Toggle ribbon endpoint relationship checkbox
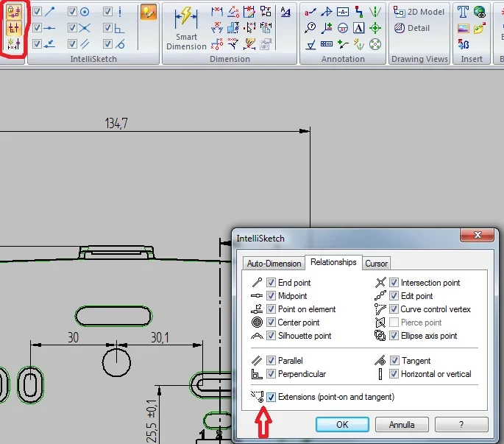The width and height of the screenshot is (504, 444). click(x=37, y=12)
